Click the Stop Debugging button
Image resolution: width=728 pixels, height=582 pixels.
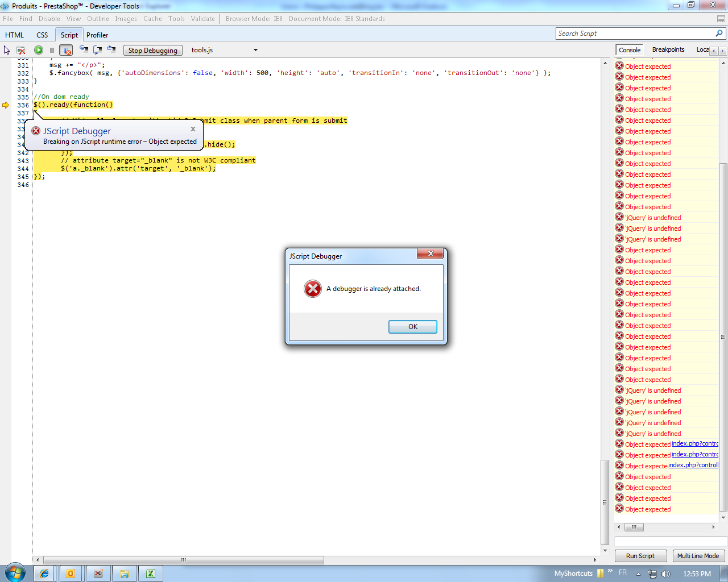click(x=153, y=50)
